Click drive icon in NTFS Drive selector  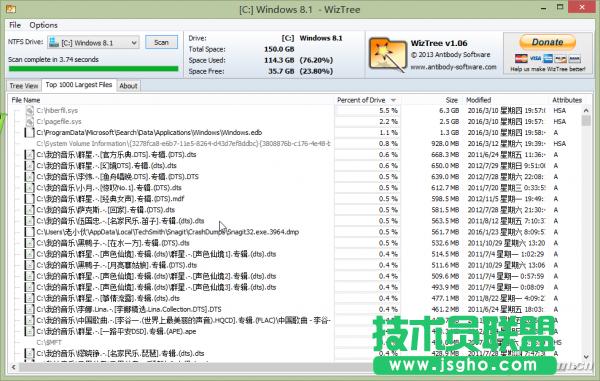click(54, 42)
